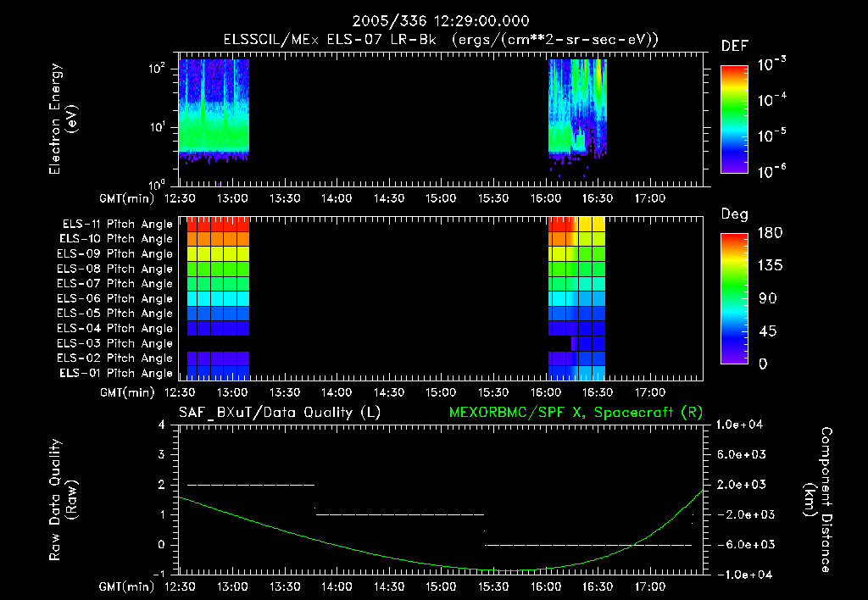The image size is (868, 600).
Task: Click the DEF color bar legend
Action: coord(734,119)
